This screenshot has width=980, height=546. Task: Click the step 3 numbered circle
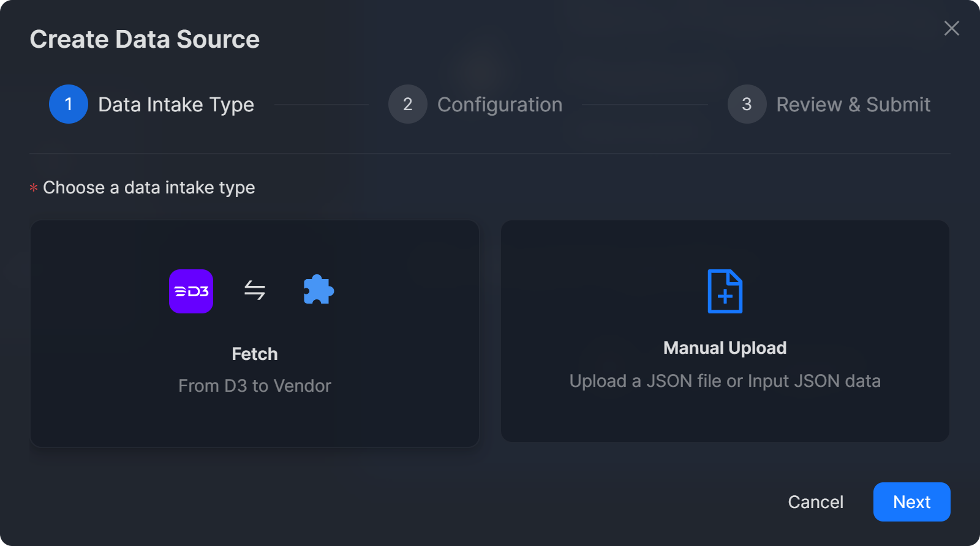[747, 104]
